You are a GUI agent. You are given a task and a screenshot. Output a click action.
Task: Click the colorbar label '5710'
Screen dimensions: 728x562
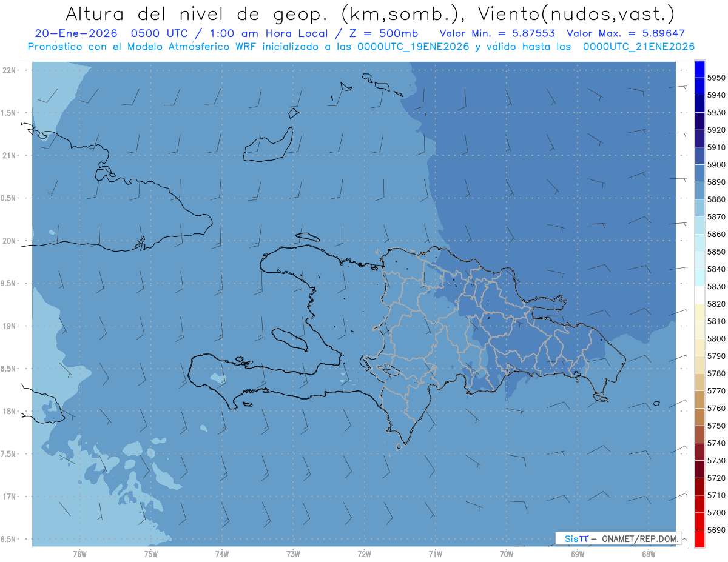pyautogui.click(x=716, y=495)
